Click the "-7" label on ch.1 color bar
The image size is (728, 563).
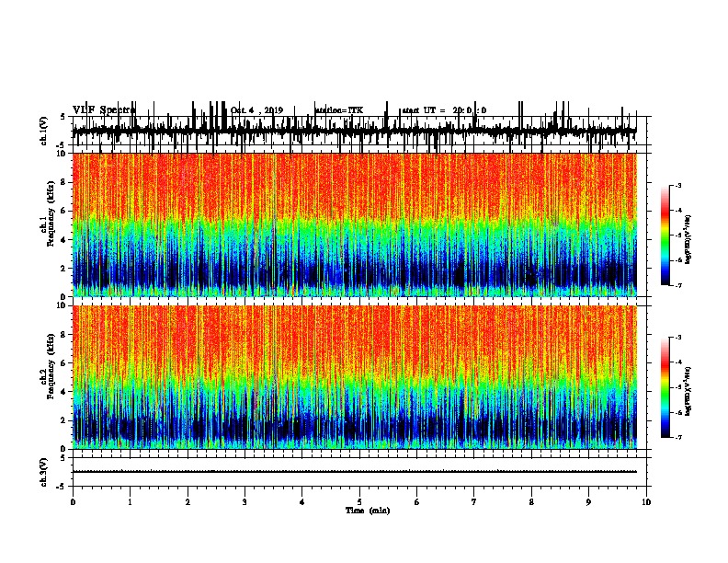[x=678, y=285]
